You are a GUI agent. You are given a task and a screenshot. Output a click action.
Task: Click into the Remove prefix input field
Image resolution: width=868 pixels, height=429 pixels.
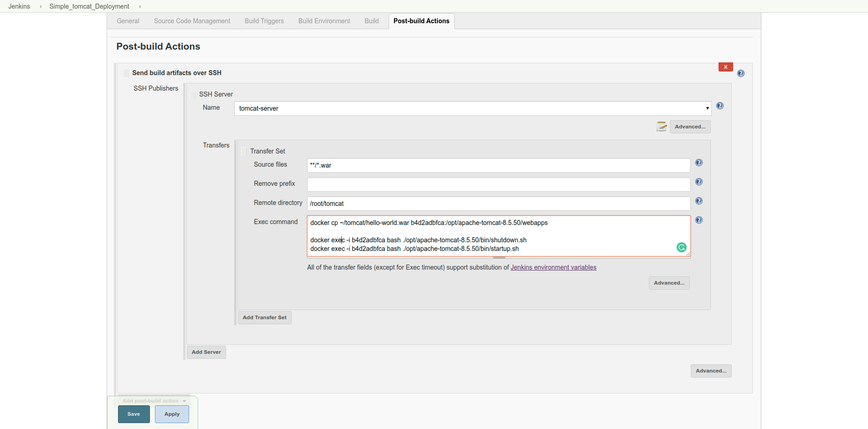coord(498,184)
